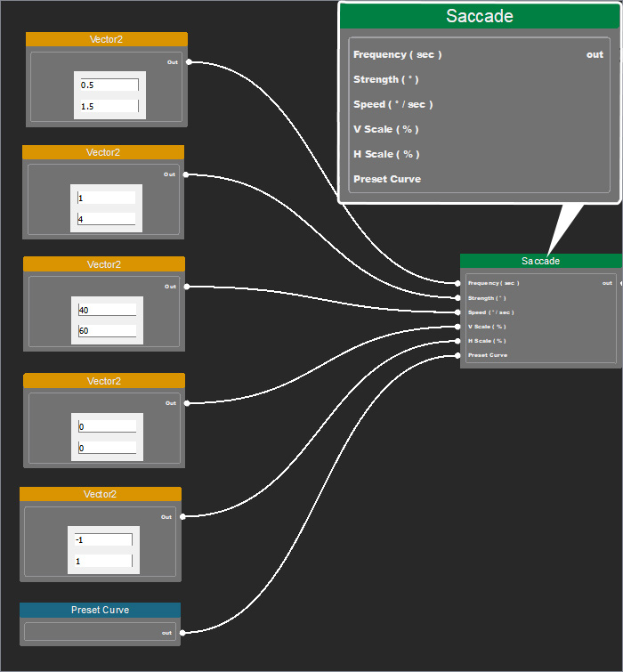Click the V Scale input port on Saccade node
Viewport: 623px width, 672px height.
coord(457,327)
